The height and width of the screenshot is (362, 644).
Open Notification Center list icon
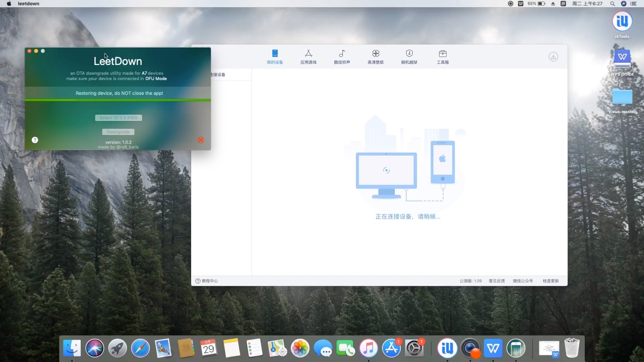[634, 4]
